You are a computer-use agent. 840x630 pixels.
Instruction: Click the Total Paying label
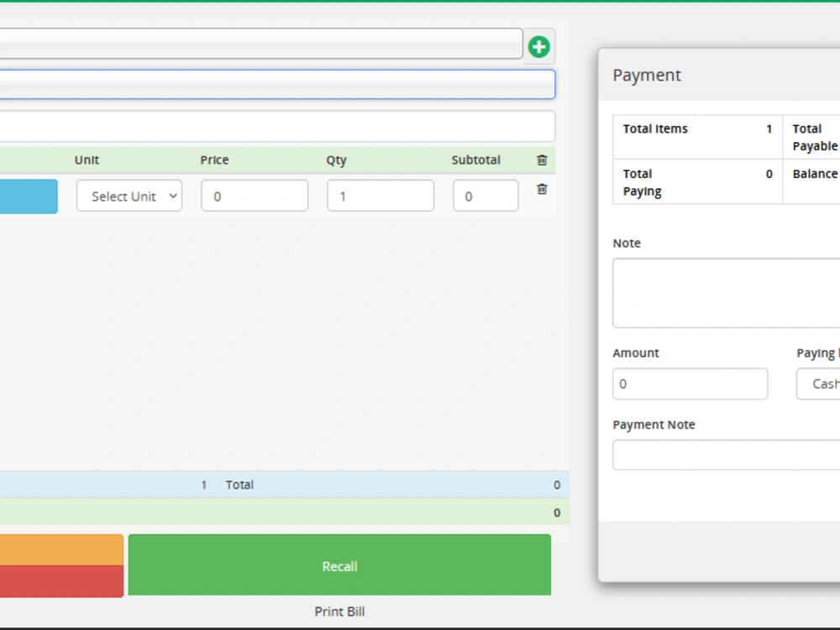tap(643, 182)
